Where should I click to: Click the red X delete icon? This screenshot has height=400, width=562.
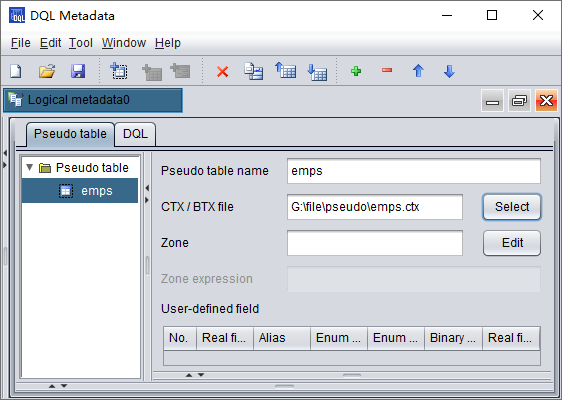tap(223, 71)
